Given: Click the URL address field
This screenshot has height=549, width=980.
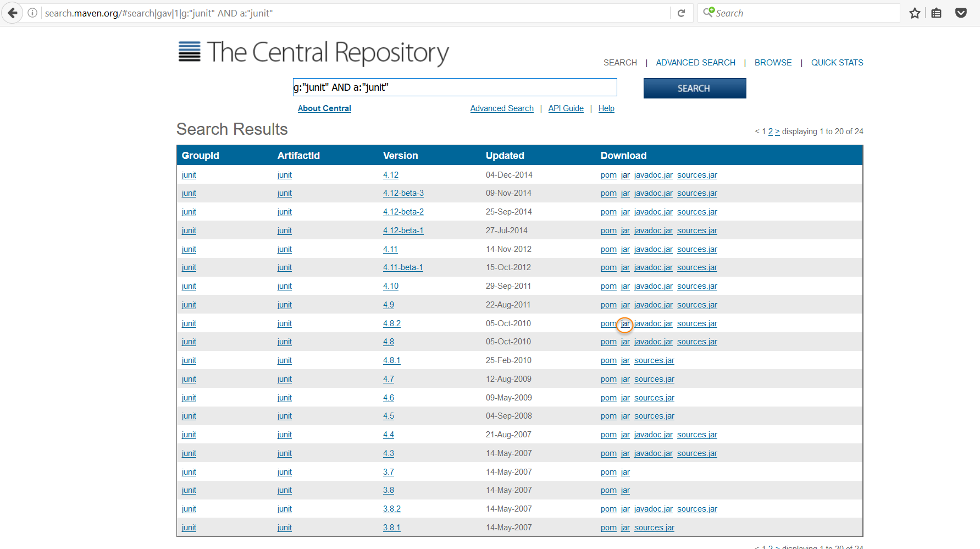Looking at the screenshot, I should point(352,13).
